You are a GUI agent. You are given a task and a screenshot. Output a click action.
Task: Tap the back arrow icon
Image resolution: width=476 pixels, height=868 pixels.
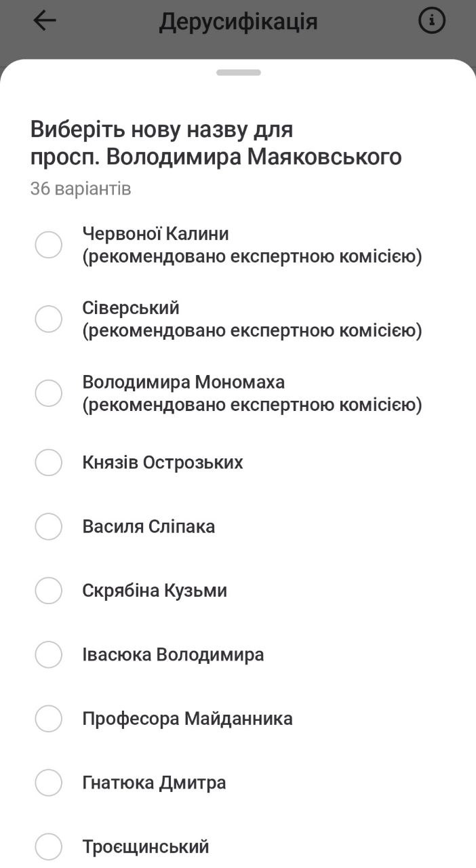click(x=45, y=21)
